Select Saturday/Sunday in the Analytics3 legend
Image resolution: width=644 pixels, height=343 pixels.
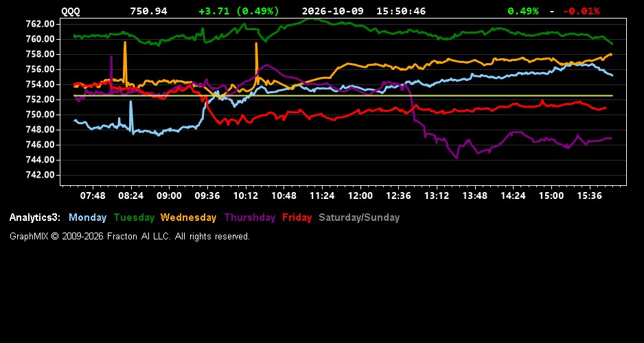pos(359,218)
